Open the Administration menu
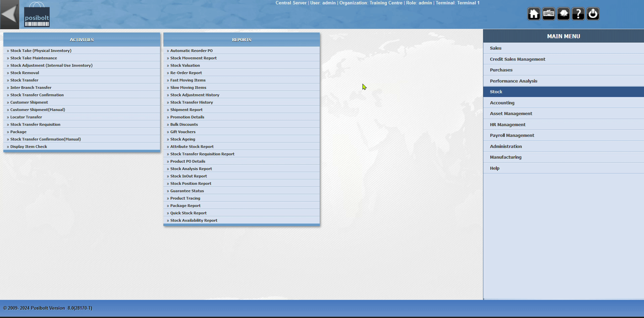 [563, 146]
